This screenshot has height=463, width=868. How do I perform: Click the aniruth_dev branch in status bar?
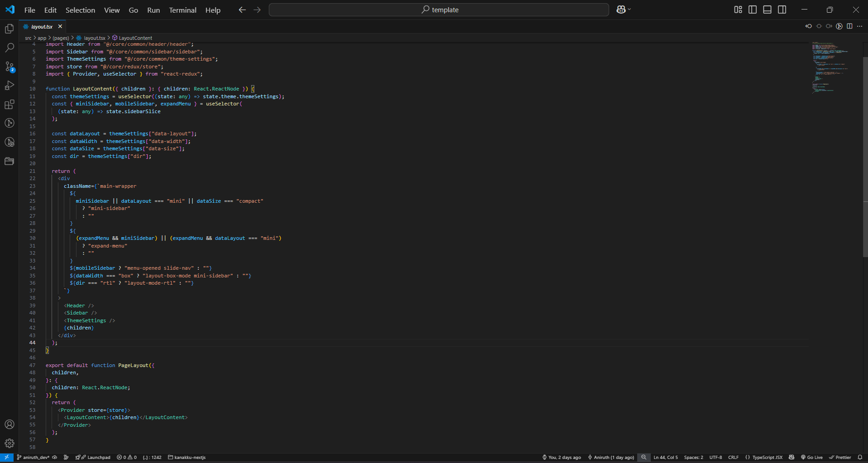[x=33, y=457]
